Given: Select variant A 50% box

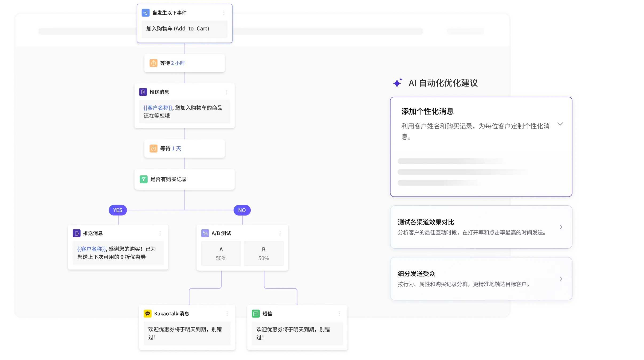Looking at the screenshot, I should tap(221, 253).
